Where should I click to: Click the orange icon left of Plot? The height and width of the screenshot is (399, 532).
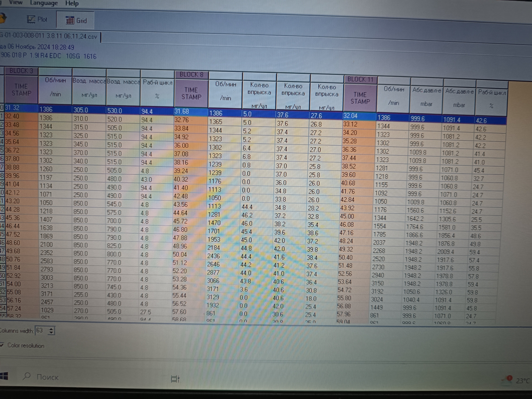coord(3,18)
